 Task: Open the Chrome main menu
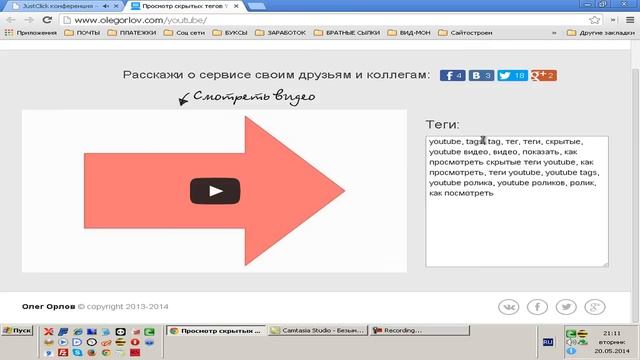(630, 20)
